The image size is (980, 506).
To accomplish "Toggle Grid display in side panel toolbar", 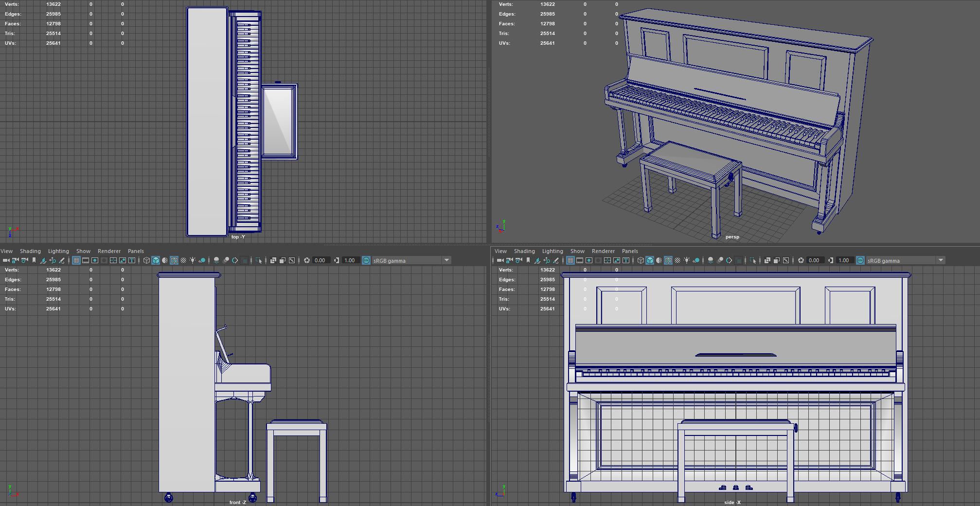I will coord(570,260).
